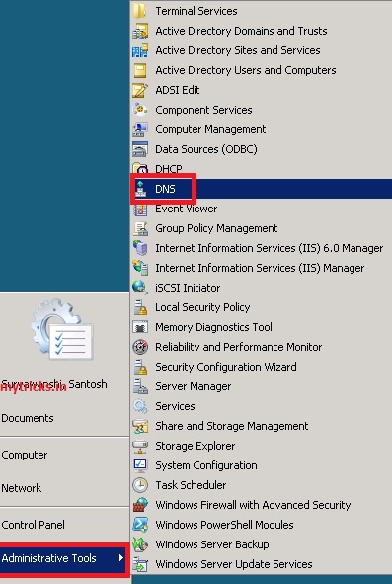Expand the Administrative Tools submenu arrow
The image size is (392, 584).
click(121, 558)
